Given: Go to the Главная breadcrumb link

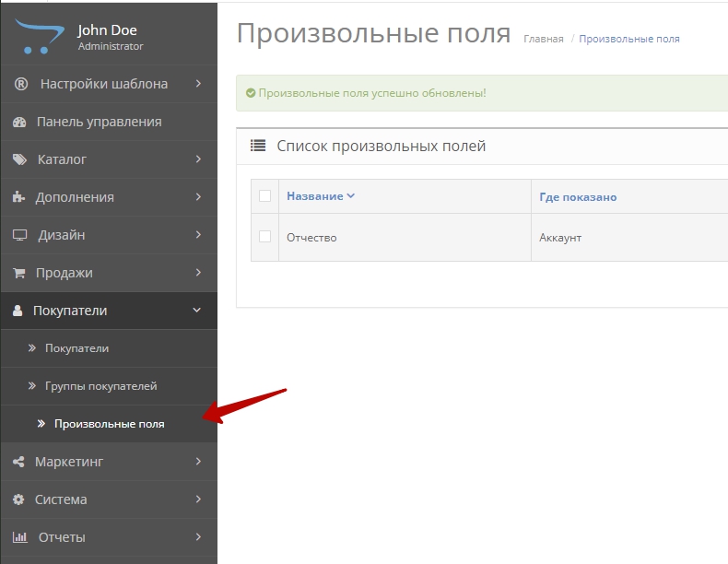Looking at the screenshot, I should [x=543, y=39].
